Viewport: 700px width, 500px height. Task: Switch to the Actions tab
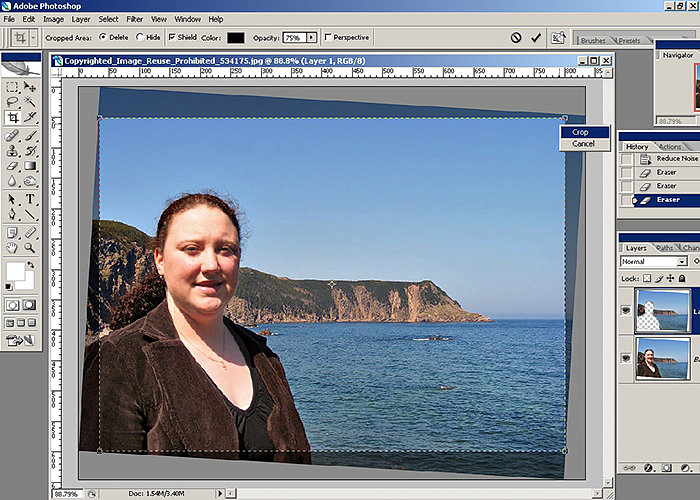coord(671,147)
